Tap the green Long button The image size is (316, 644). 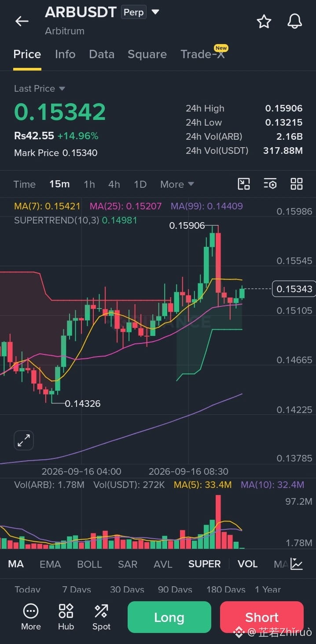pyautogui.click(x=169, y=617)
